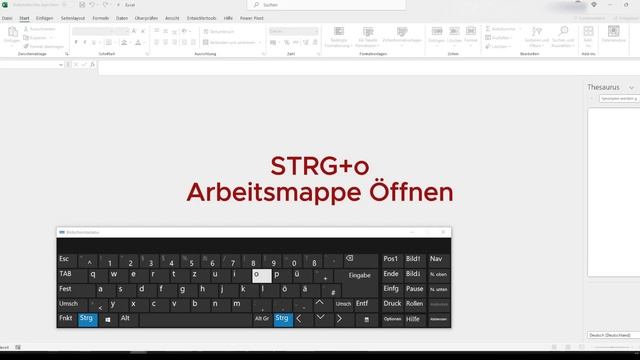Click the Optionen key on the on-screen keyboard
Viewport: 640px width, 360px height.
point(392,320)
